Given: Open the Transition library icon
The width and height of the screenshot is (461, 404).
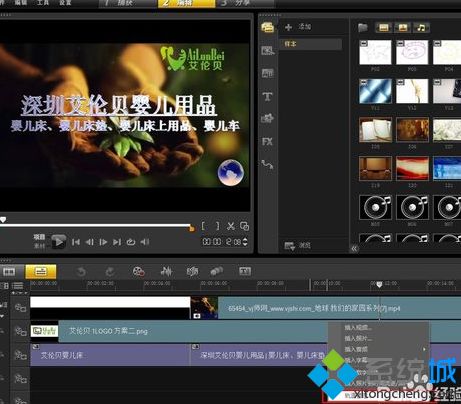Looking at the screenshot, I should pos(268,73).
